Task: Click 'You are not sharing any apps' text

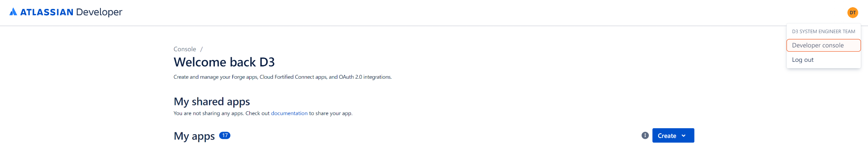Action: (209, 113)
